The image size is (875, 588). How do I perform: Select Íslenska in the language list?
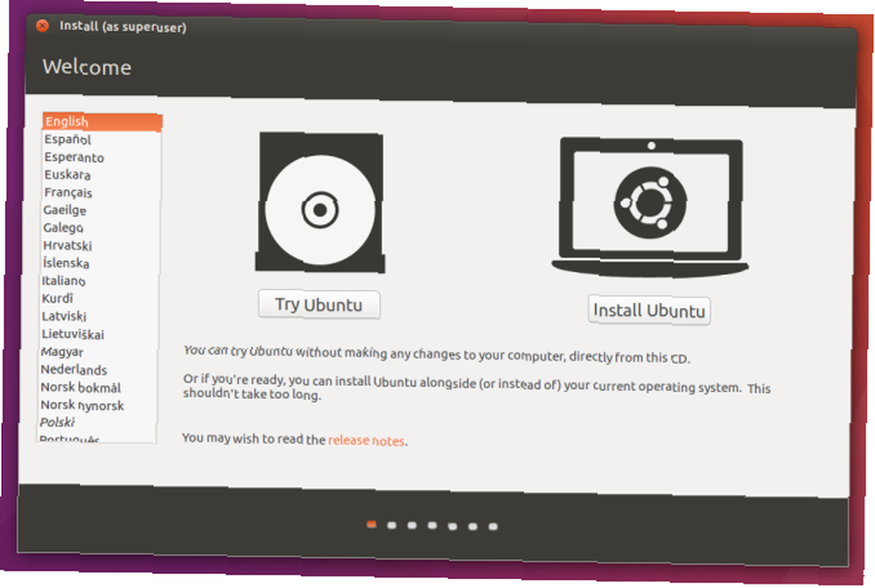(100, 262)
